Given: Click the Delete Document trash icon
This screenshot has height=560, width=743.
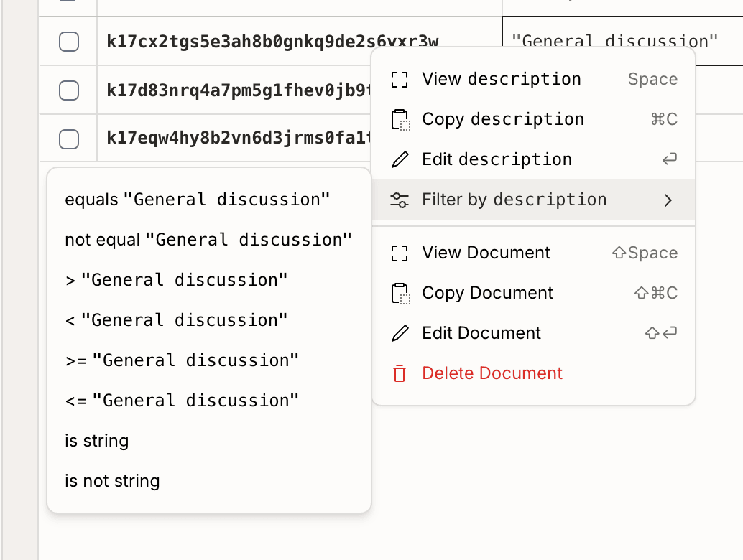Looking at the screenshot, I should pyautogui.click(x=400, y=373).
